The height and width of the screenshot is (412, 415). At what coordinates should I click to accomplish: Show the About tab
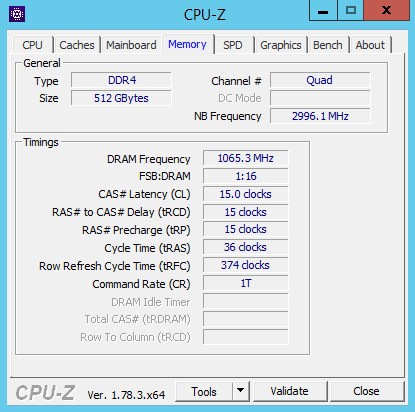370,45
